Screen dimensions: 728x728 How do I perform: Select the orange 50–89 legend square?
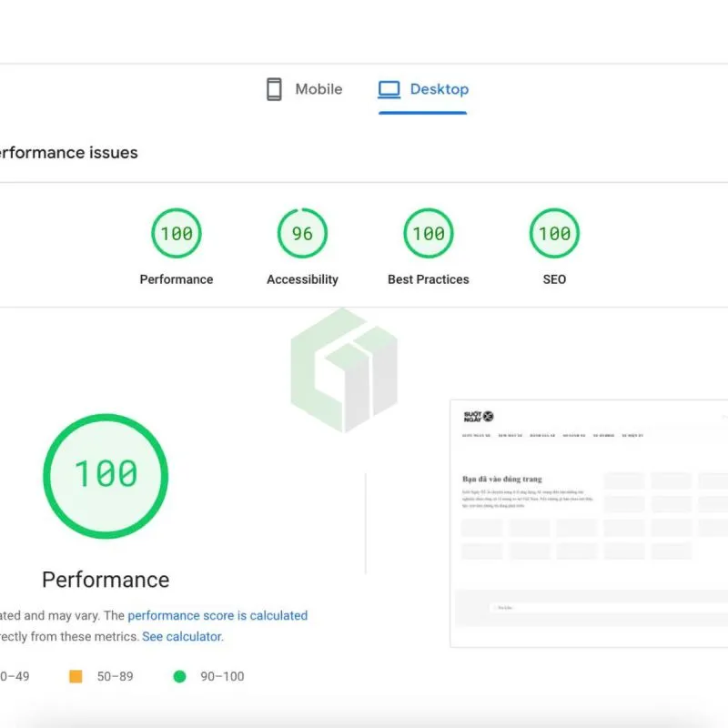click(x=75, y=676)
